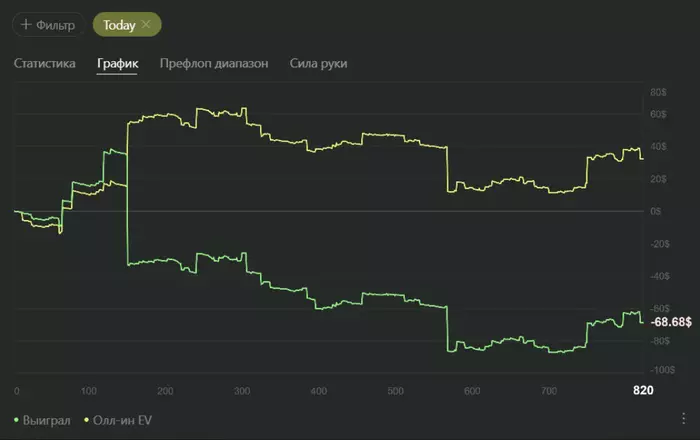The image size is (700, 440).
Task: Click the -68.68$ current value label
Action: point(672,323)
